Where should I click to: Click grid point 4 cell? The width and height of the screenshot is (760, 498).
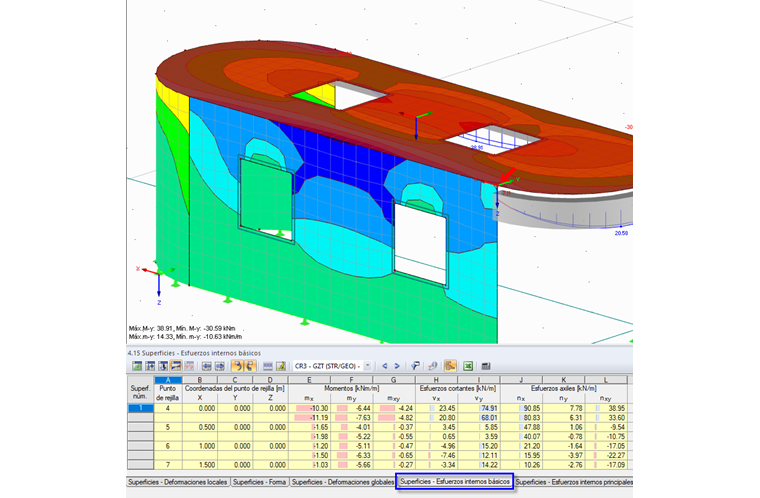click(x=168, y=408)
